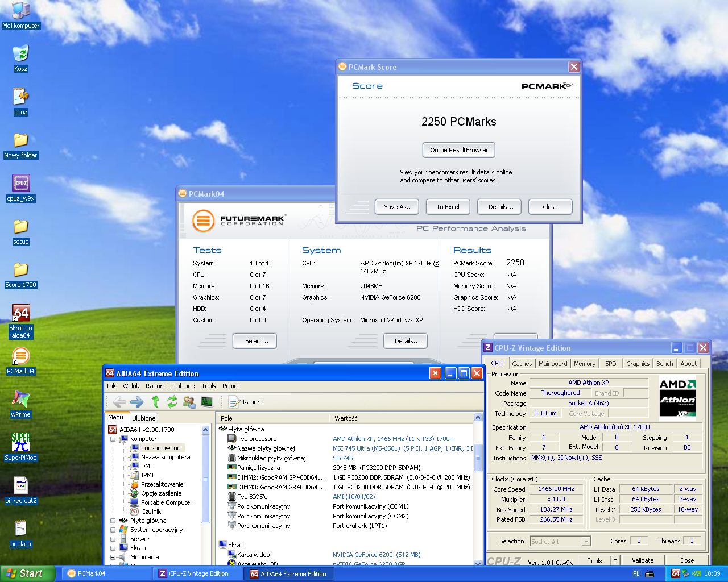Switch to the Ulubione tab in AIDA64 sidebar

coord(144,418)
